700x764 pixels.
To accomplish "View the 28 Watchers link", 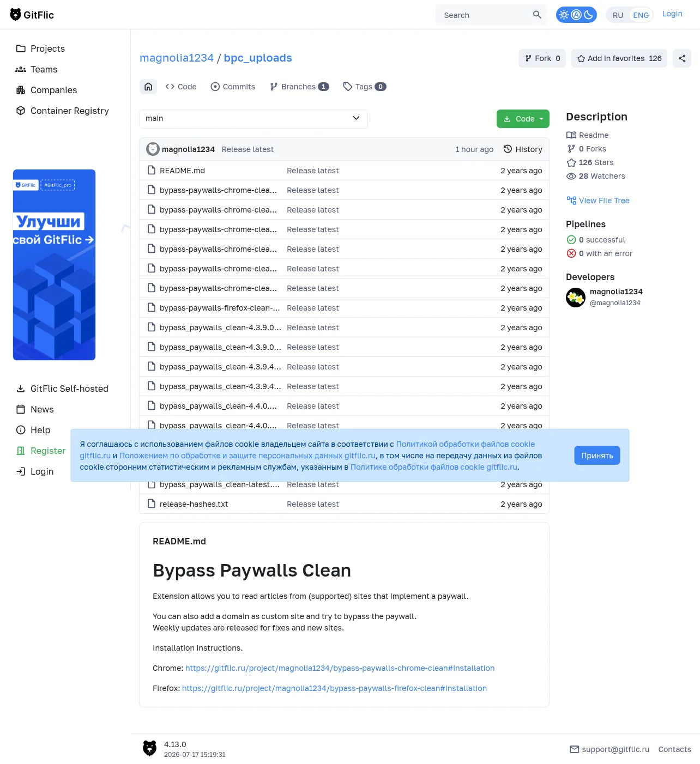I will point(596,176).
